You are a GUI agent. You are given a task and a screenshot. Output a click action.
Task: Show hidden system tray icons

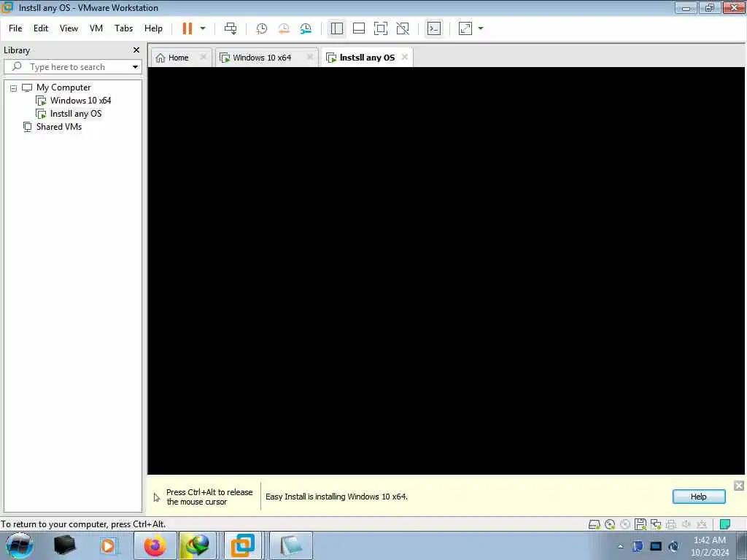[x=620, y=546]
